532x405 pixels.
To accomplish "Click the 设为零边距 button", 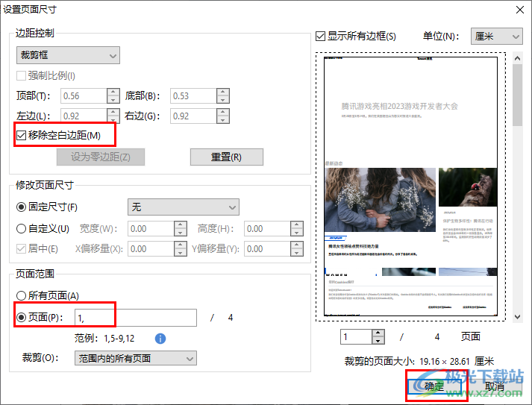I will coord(101,157).
